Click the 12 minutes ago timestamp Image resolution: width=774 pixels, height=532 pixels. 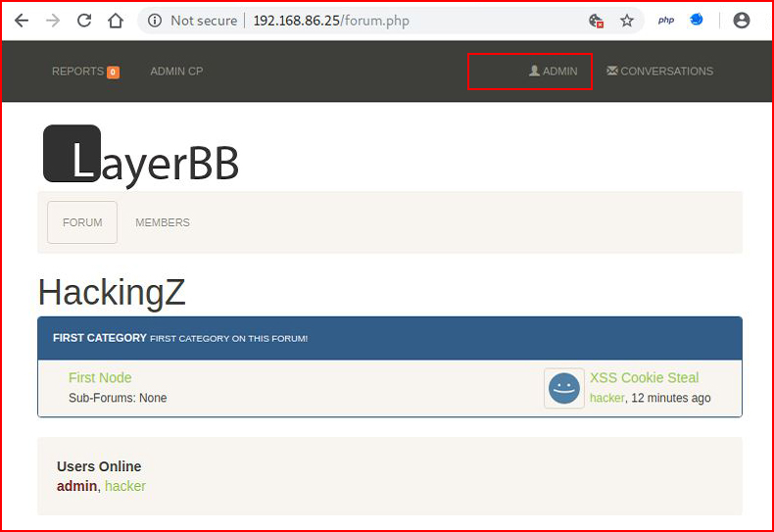click(671, 398)
